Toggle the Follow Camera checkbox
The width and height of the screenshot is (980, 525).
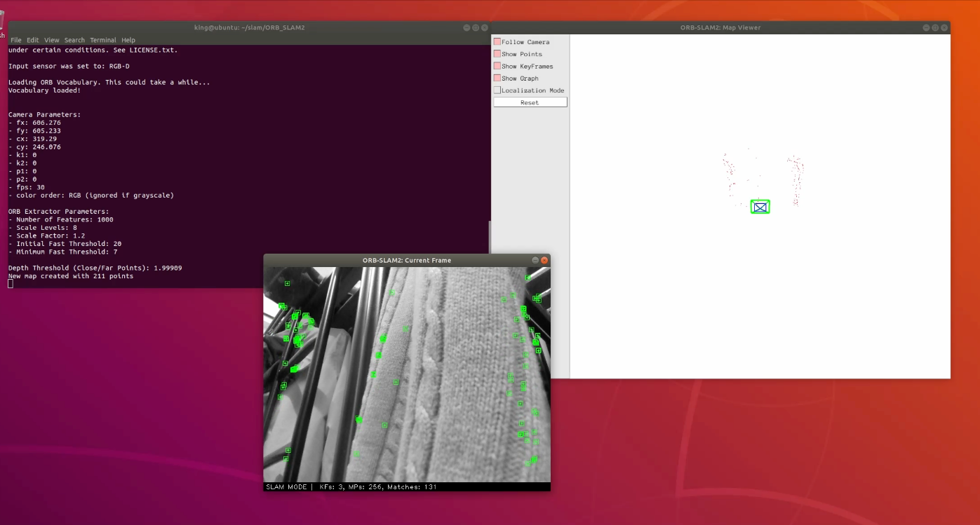point(497,42)
